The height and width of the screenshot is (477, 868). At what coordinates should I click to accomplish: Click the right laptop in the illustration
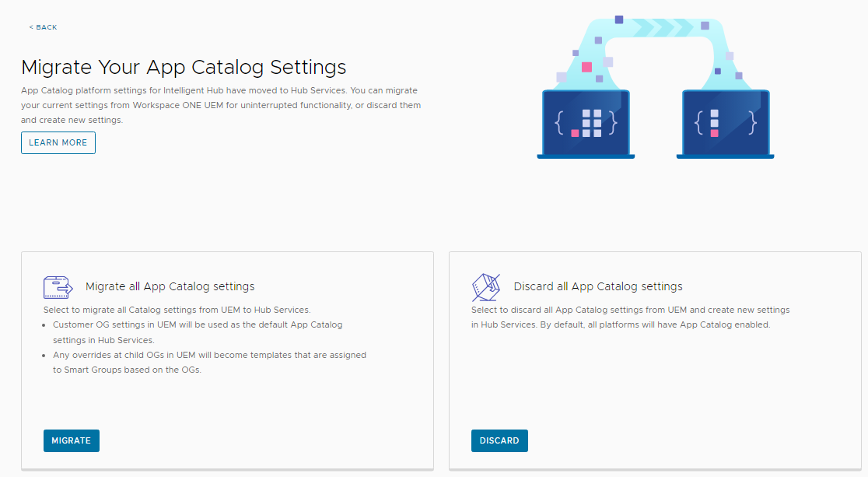[725, 125]
